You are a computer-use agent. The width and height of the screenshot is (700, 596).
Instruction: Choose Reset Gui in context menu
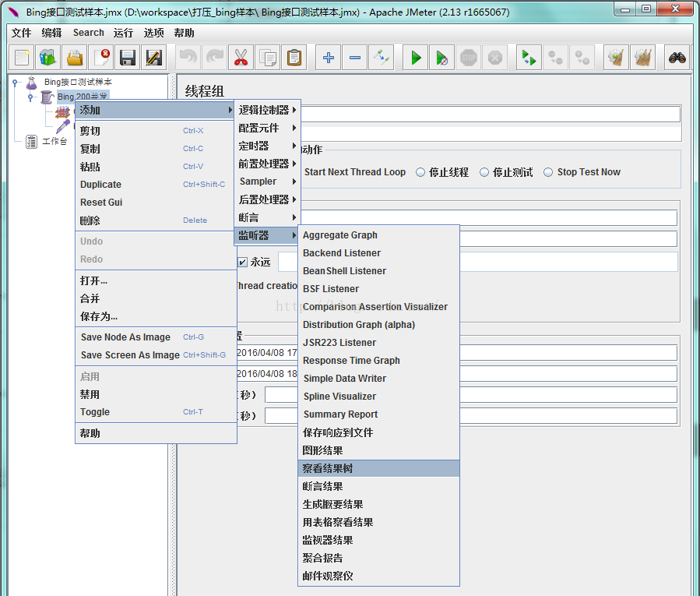click(156, 203)
